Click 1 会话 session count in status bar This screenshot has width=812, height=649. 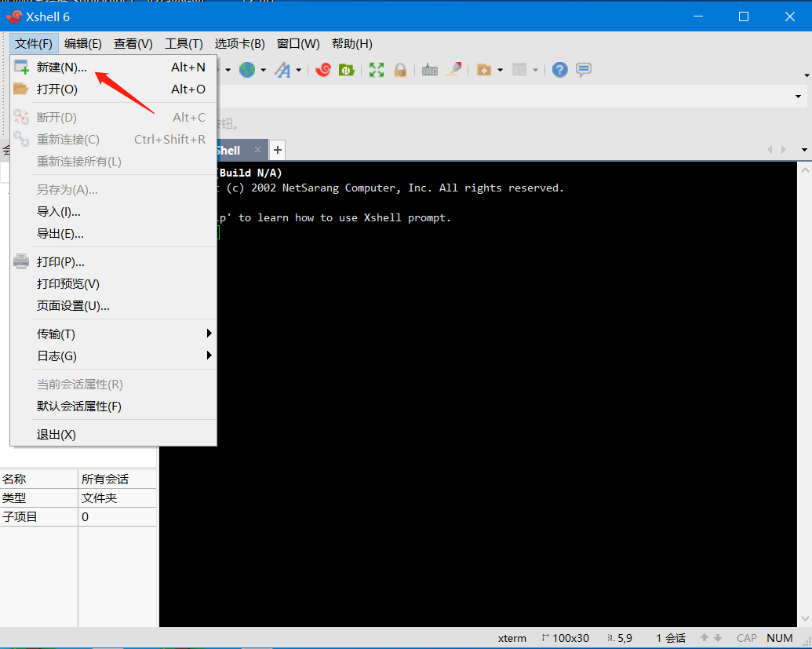coord(671,638)
